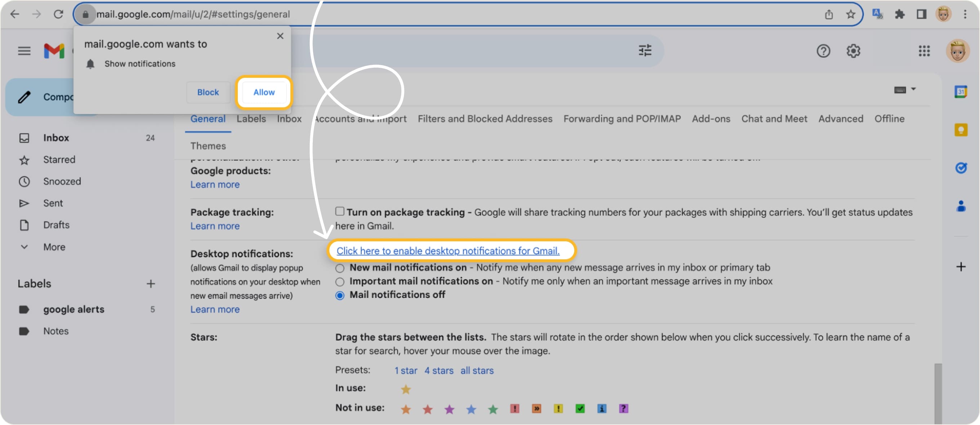Click link to enable desktop notifications for Gmail
980x425 pixels.
coord(448,251)
